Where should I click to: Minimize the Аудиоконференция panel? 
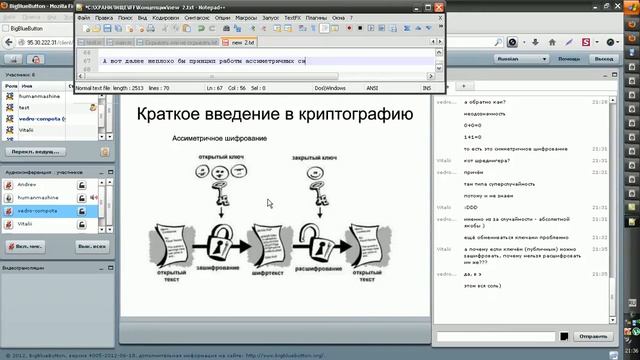[x=101, y=173]
